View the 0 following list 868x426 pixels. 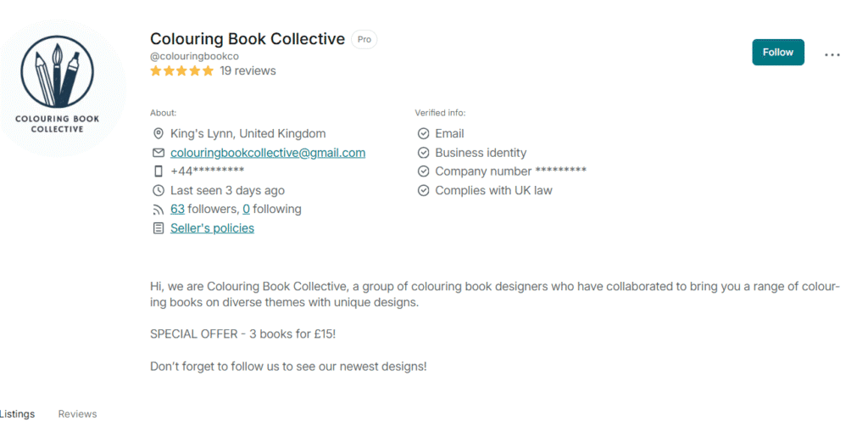click(246, 210)
